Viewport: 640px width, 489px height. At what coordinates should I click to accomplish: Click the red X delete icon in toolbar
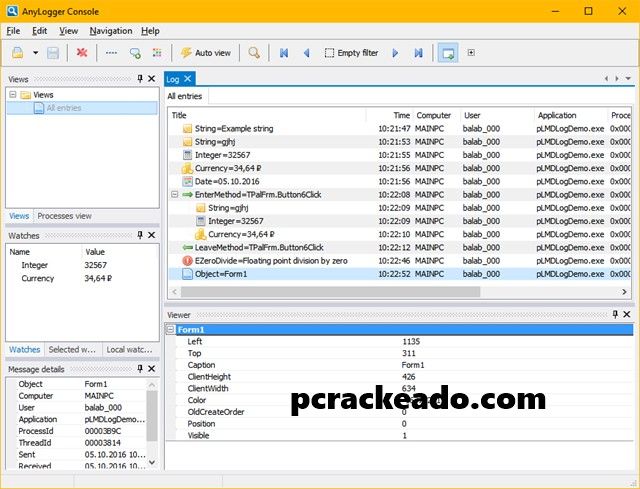(x=82, y=52)
